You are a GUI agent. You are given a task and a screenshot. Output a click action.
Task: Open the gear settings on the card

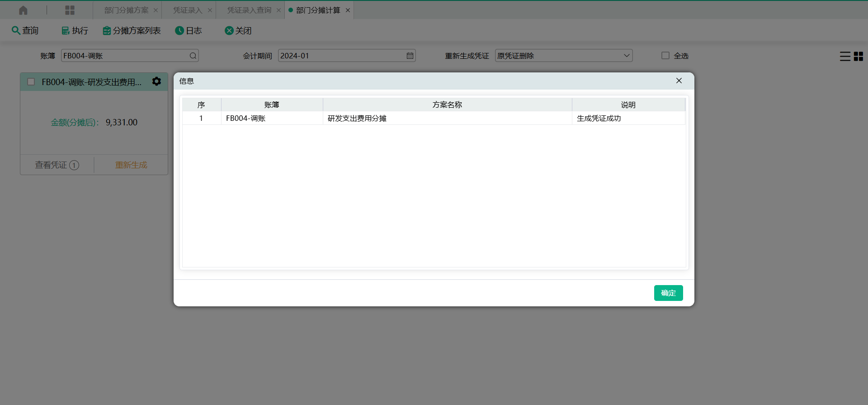pyautogui.click(x=156, y=81)
